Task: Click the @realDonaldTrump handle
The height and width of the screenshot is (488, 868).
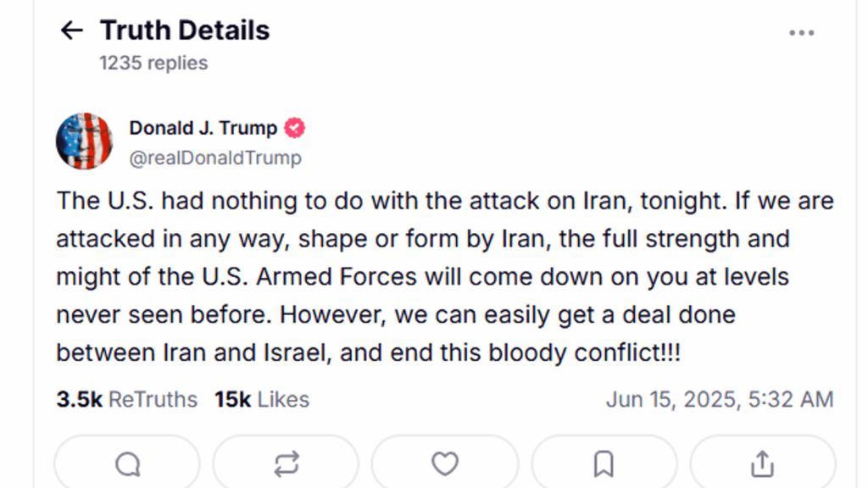Action: pos(214,158)
